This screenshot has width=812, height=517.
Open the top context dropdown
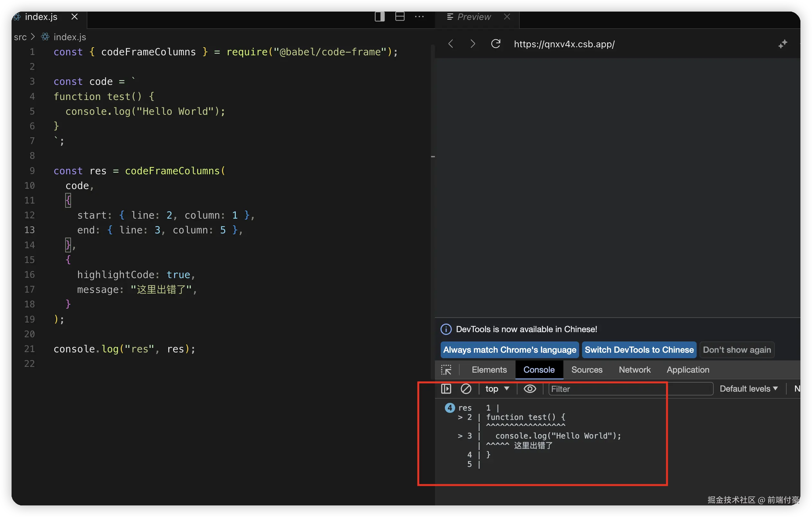497,389
